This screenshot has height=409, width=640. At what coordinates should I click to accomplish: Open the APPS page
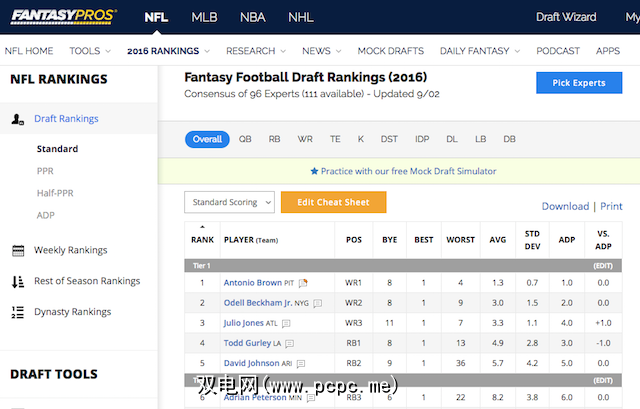click(608, 51)
